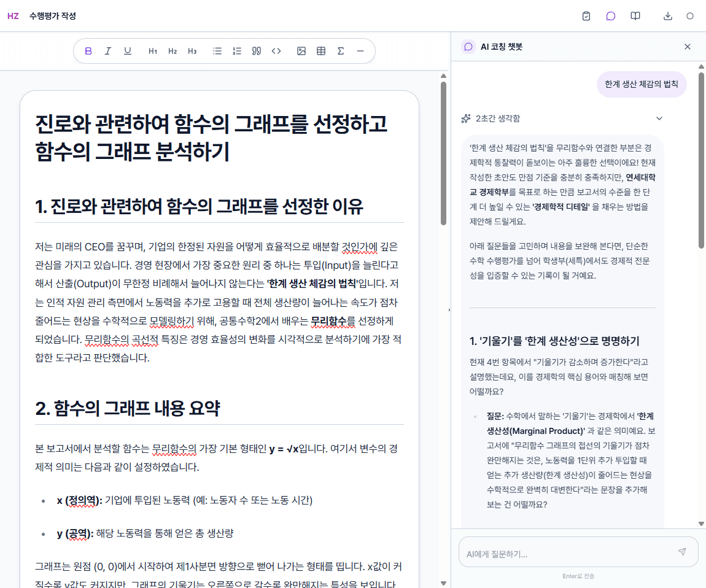The height and width of the screenshot is (588, 706).
Task: Insert a numbered list
Action: click(237, 51)
